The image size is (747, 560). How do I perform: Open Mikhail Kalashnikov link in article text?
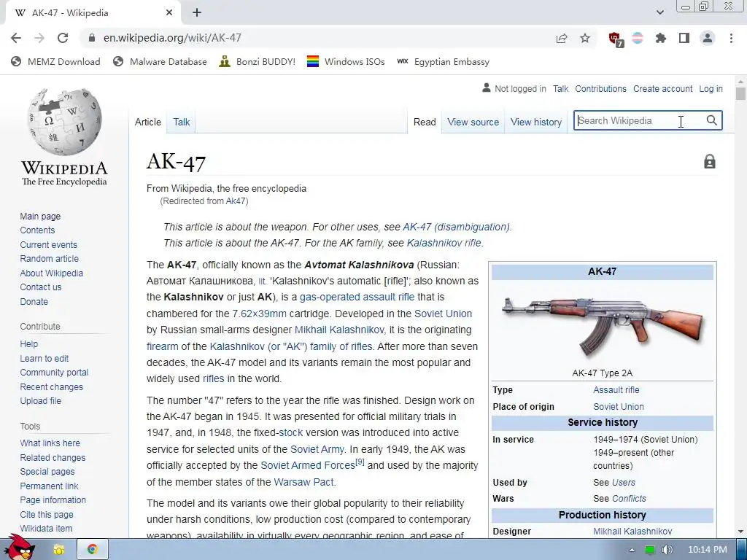pyautogui.click(x=339, y=330)
